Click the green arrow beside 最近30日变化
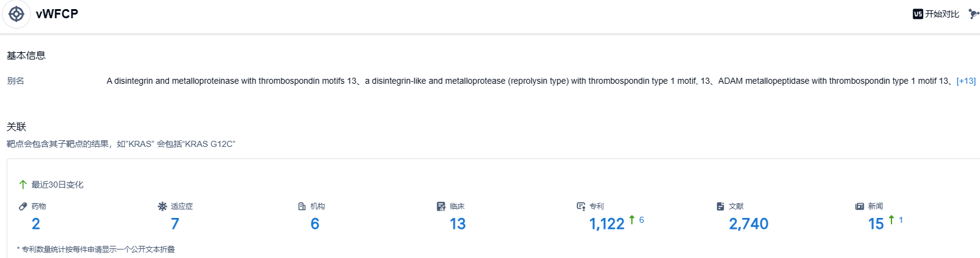980x258 pixels. coord(23,185)
